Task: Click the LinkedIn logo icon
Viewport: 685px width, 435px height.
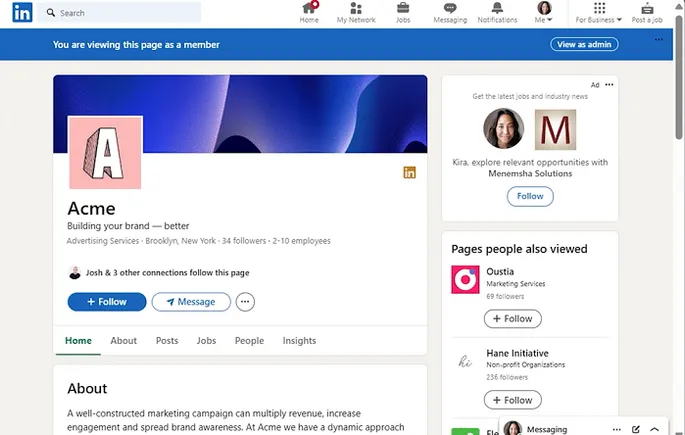Action: 22,13
